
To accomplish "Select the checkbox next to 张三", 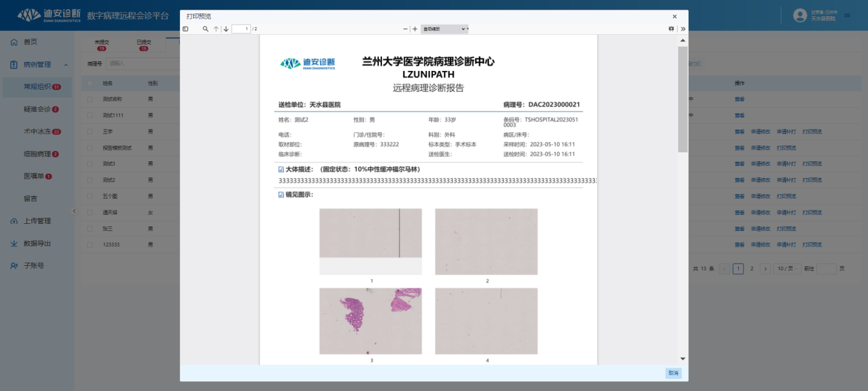I will point(90,228).
